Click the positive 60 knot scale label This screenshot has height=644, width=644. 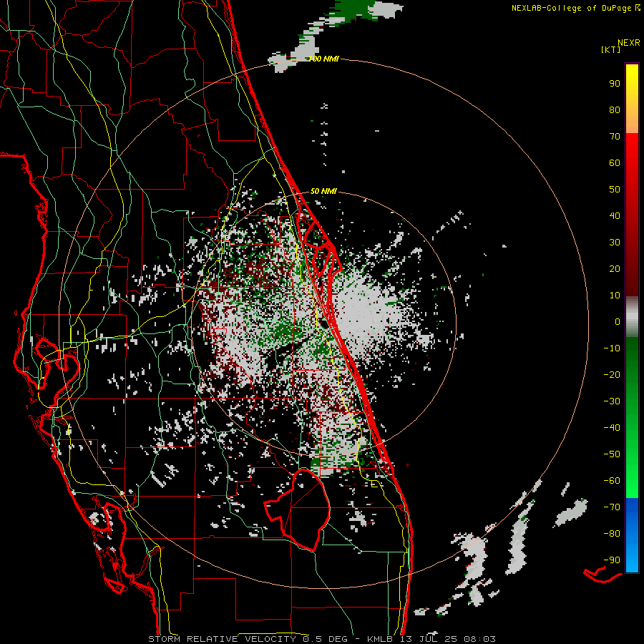(x=615, y=162)
